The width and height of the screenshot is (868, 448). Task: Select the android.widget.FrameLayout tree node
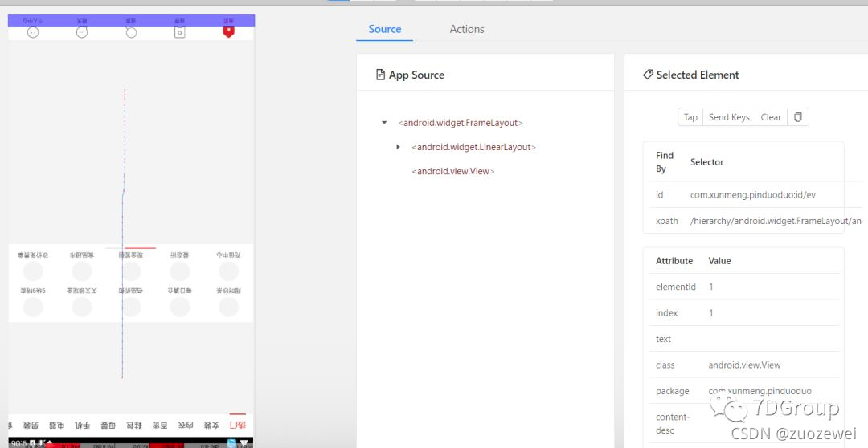(461, 123)
